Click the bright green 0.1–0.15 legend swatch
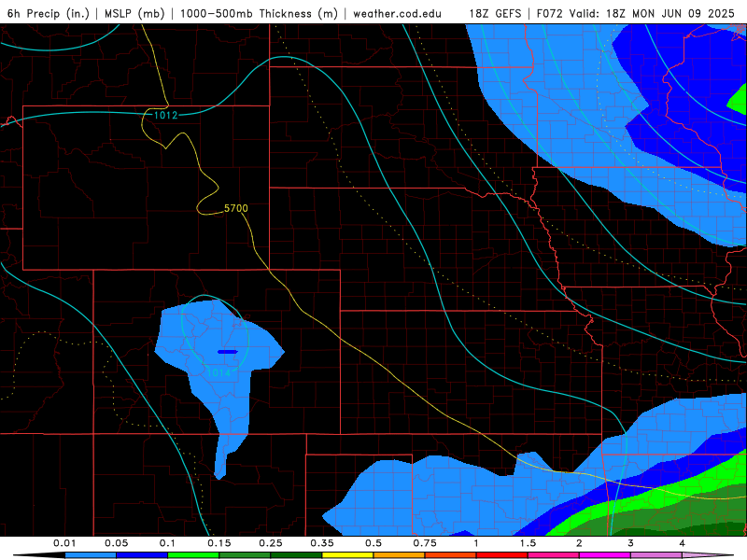This screenshot has height=560, width=747. (x=193, y=555)
